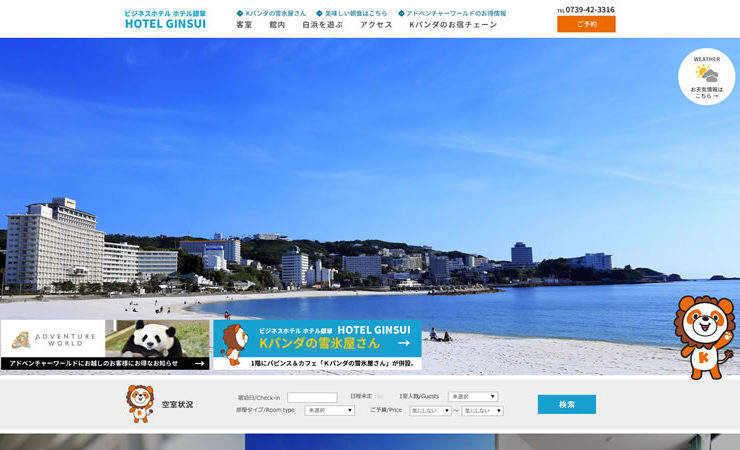Toggle the 日程未定 checkbox
740x450 pixels.
380,397
